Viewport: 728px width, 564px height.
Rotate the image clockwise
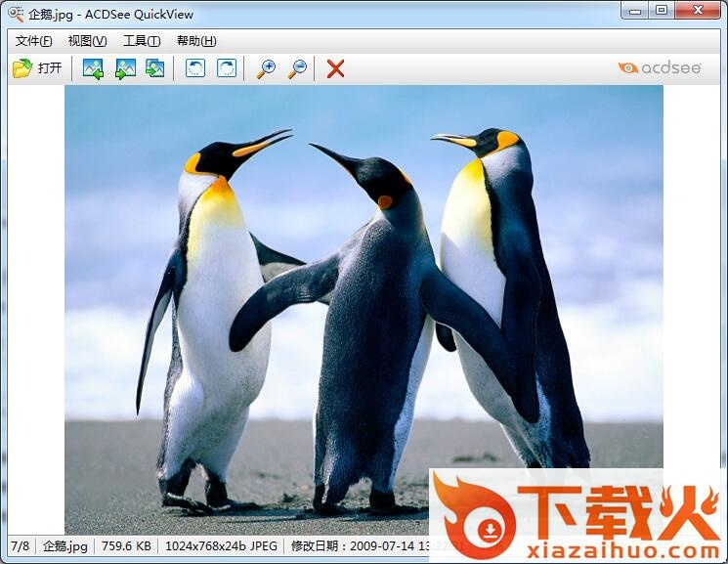point(226,68)
